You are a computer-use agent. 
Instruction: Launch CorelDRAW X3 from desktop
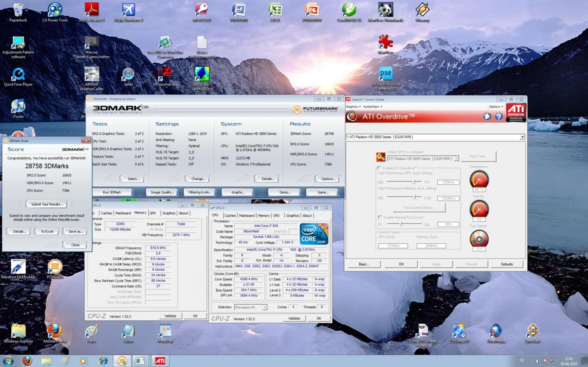pos(349,12)
